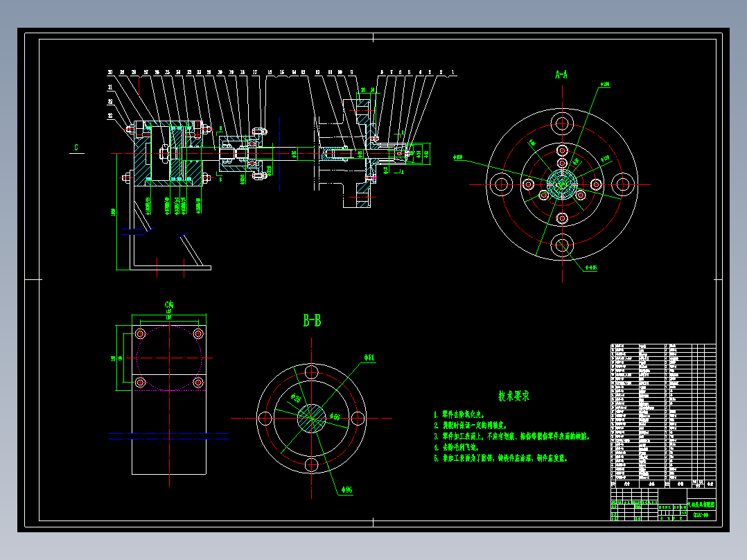Select the B-B section title text

pyautogui.click(x=312, y=321)
